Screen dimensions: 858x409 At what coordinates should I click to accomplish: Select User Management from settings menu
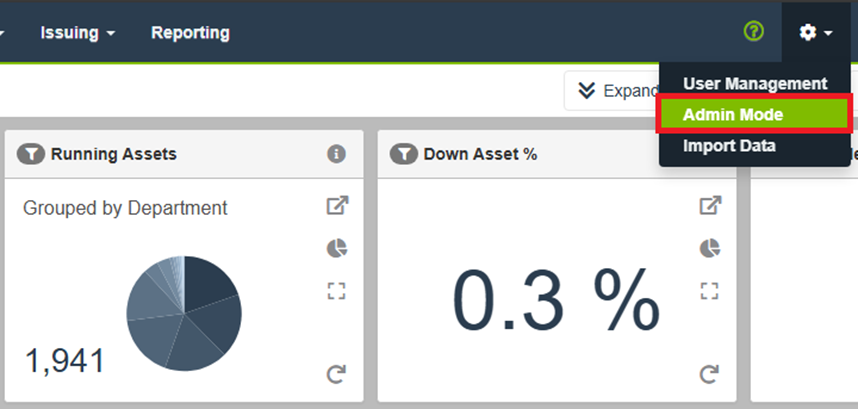click(x=755, y=84)
